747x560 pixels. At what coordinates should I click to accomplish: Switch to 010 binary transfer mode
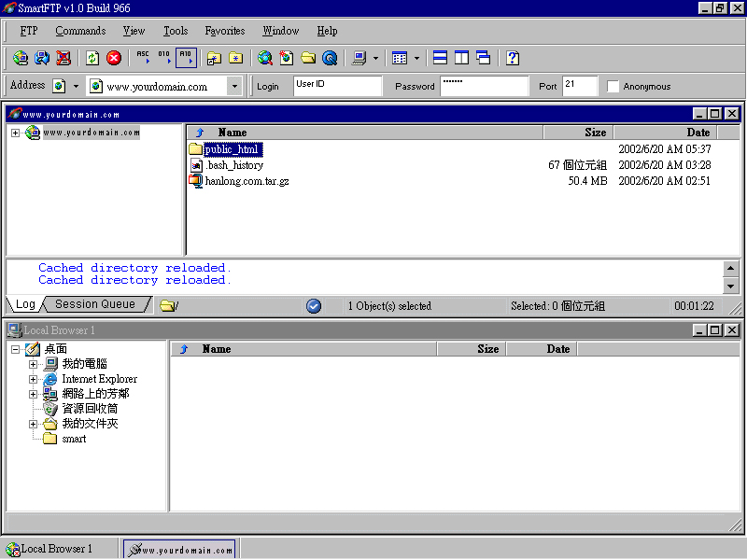coord(164,58)
